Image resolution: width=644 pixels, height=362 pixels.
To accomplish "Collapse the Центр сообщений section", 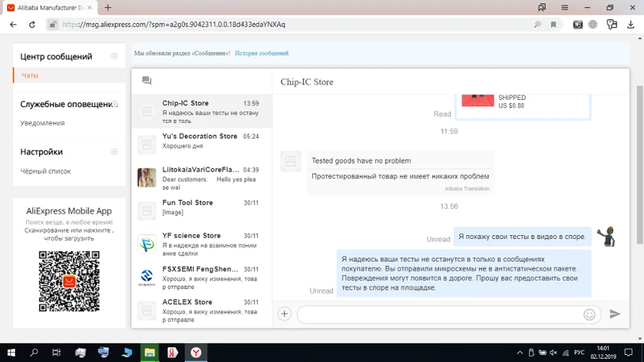I will tap(115, 56).
